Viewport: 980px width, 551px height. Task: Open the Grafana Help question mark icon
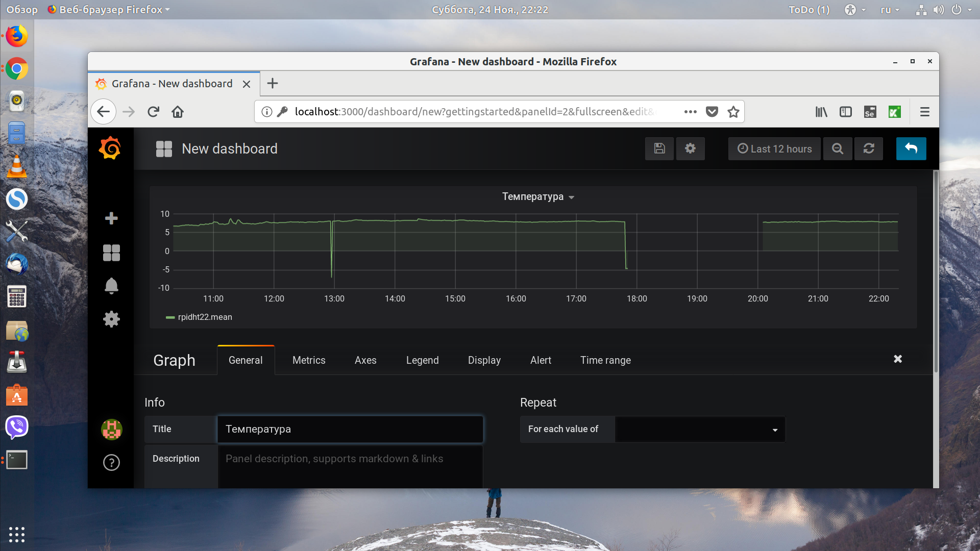click(111, 462)
